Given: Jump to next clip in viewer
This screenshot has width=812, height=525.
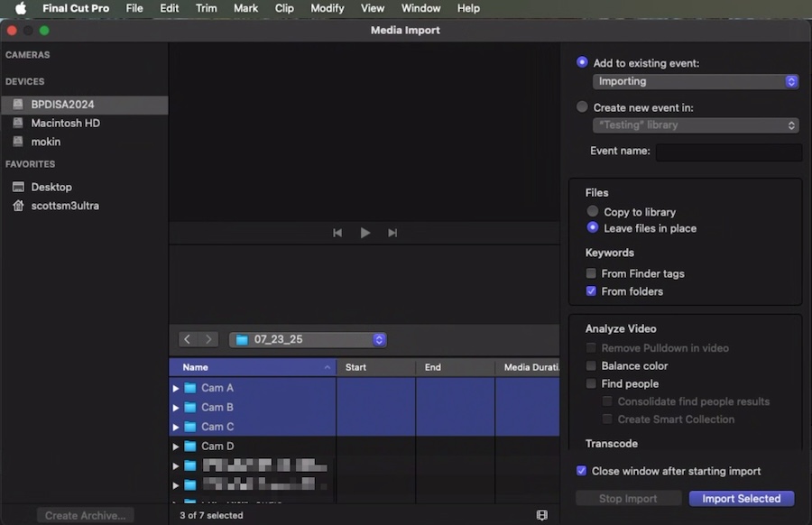Looking at the screenshot, I should tap(392, 233).
